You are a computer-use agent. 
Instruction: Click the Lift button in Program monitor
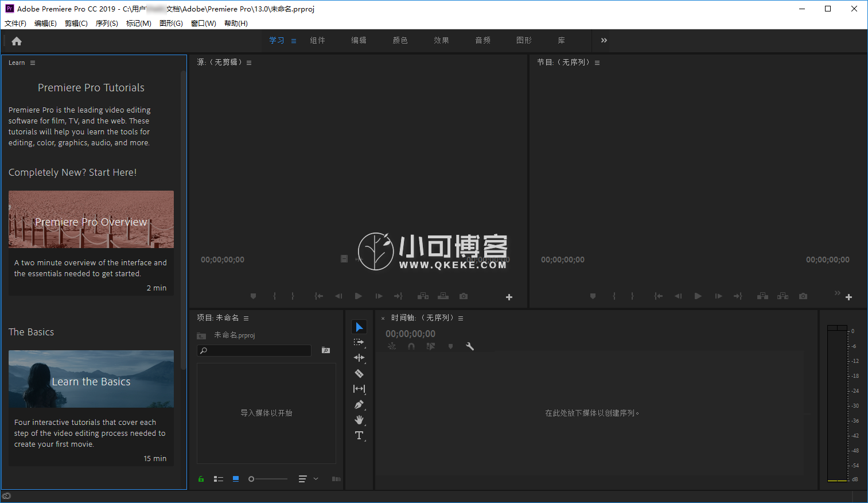tap(762, 296)
